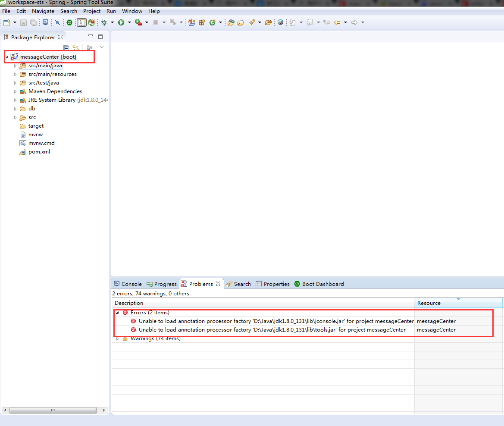Expand the src/main/resources folder
504x426 pixels.
click(15, 74)
